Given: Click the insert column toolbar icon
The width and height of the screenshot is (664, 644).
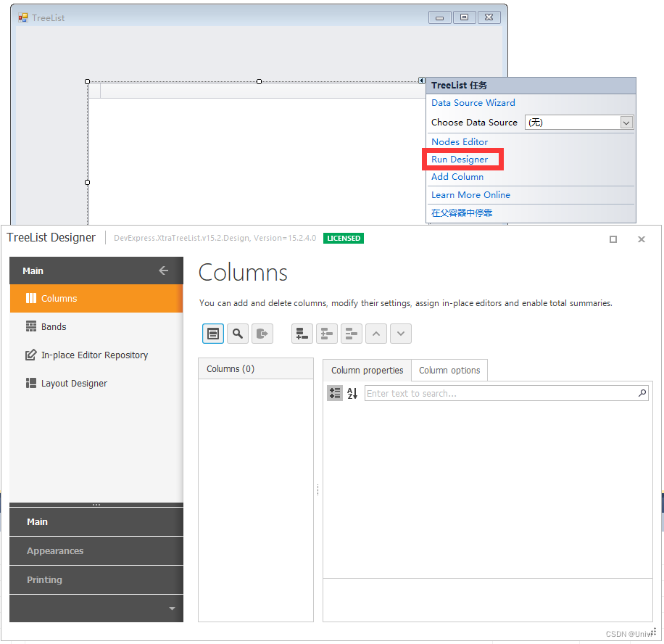Looking at the screenshot, I should [326, 334].
